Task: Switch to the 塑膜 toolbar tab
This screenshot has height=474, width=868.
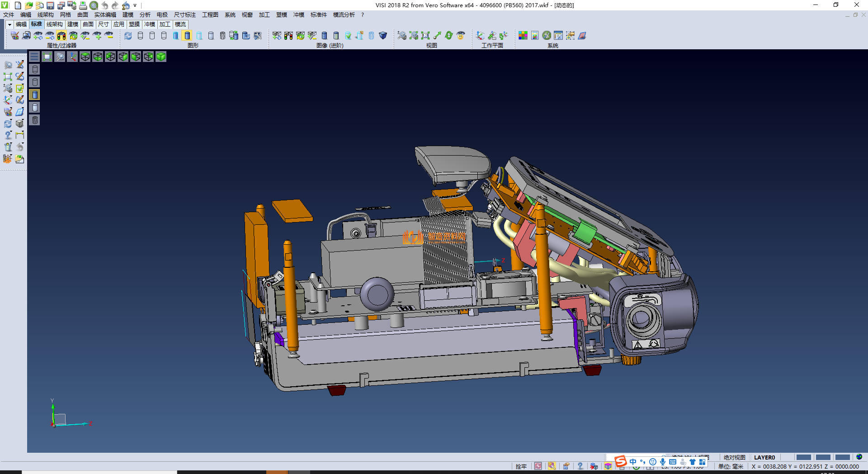Action: (x=134, y=24)
